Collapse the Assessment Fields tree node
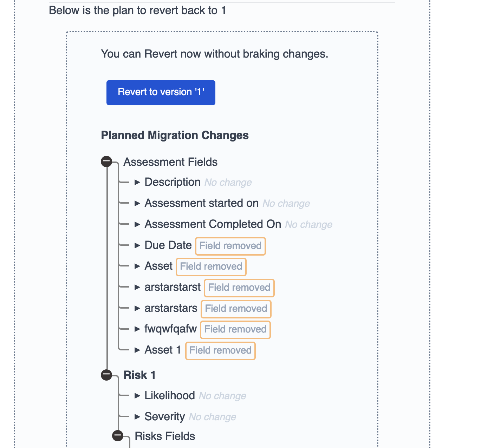This screenshot has height=448, width=494. [x=106, y=162]
